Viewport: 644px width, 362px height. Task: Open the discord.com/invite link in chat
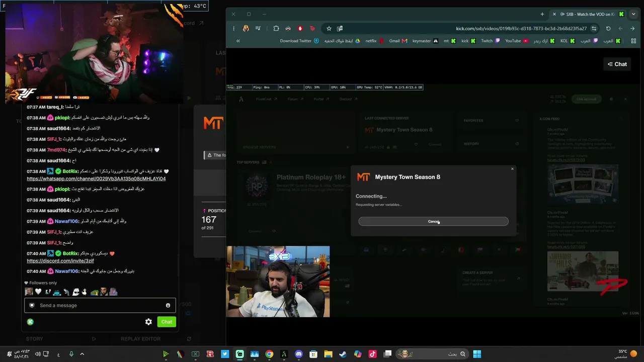(x=60, y=261)
